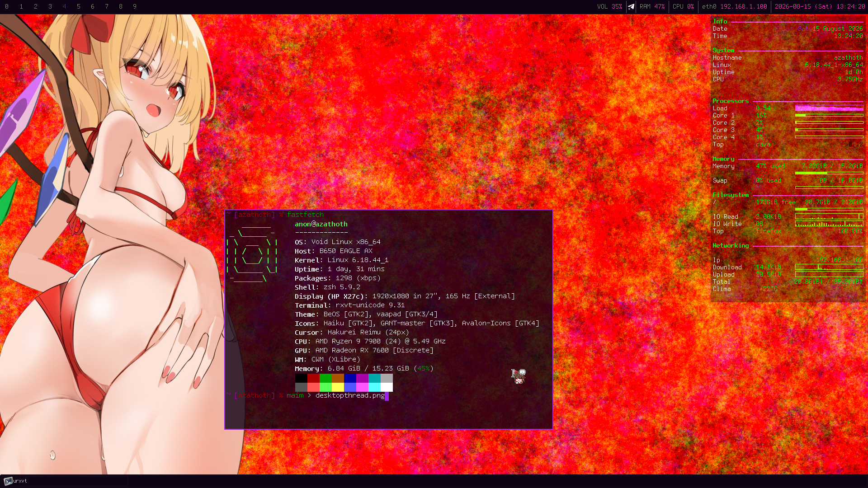Switch to workspace 1
Image resolution: width=868 pixels, height=488 pixels.
(x=21, y=7)
